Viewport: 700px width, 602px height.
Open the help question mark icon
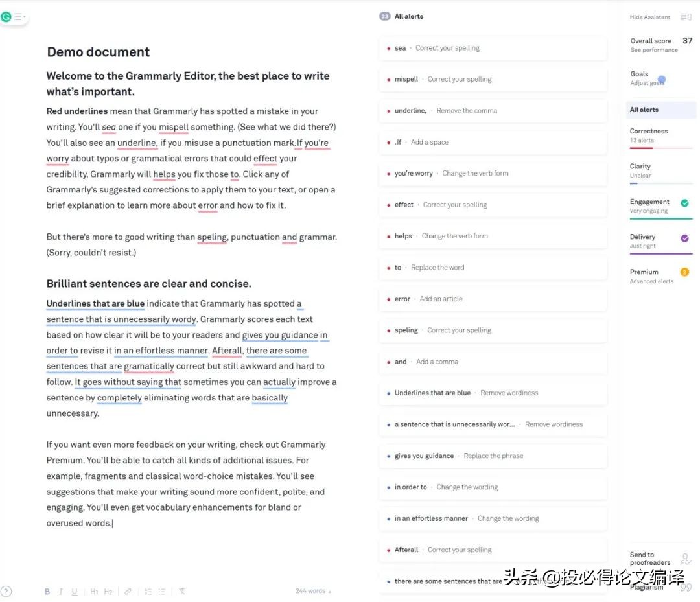(6, 591)
